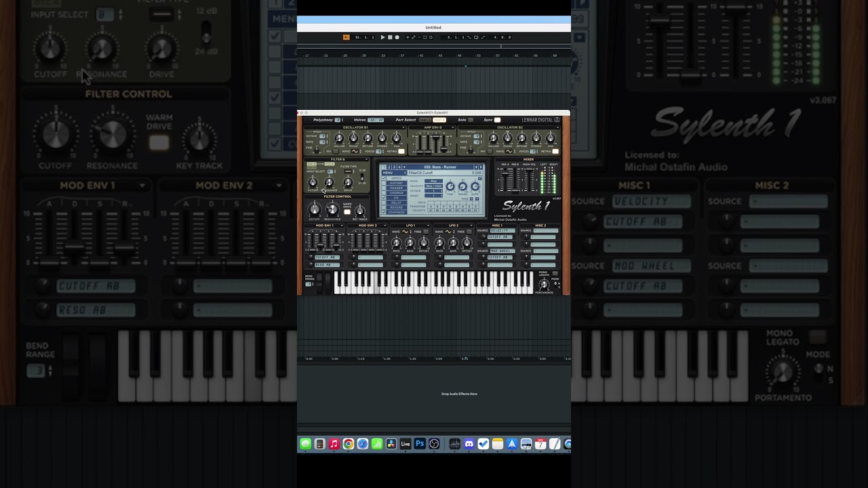Click LFO 1 wave shape icon
The height and width of the screenshot is (488, 868).
point(405,232)
